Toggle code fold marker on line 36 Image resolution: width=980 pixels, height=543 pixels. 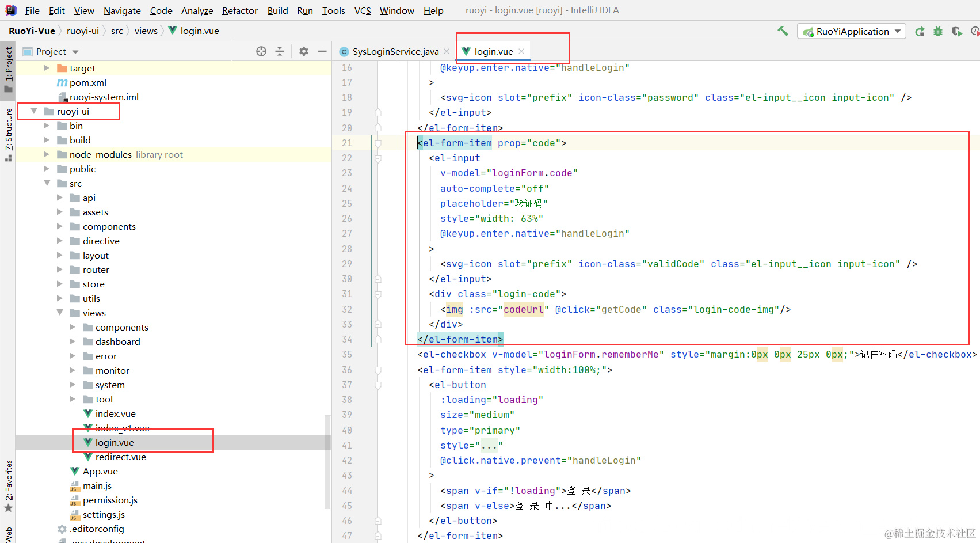tap(378, 370)
